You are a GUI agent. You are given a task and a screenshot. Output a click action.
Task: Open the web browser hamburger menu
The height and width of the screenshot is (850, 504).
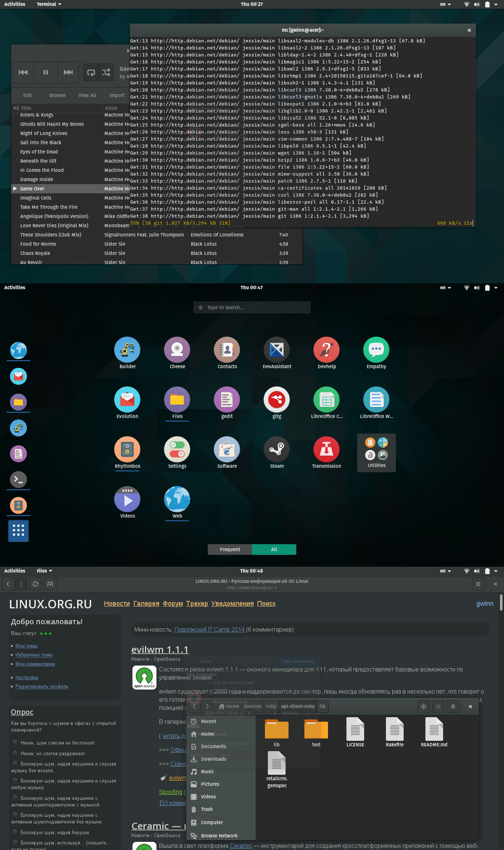coord(478,584)
